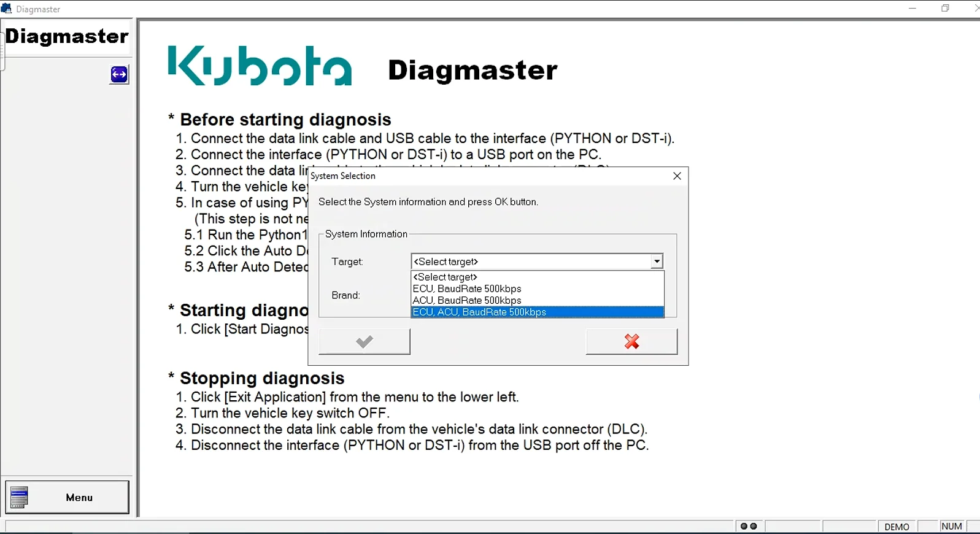Confirm selection with the green checkmark button
Viewport: 980px width, 534px height.
[365, 341]
